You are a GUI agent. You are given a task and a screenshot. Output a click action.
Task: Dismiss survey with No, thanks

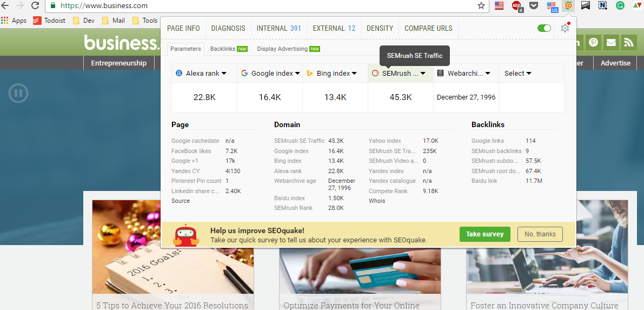[540, 234]
